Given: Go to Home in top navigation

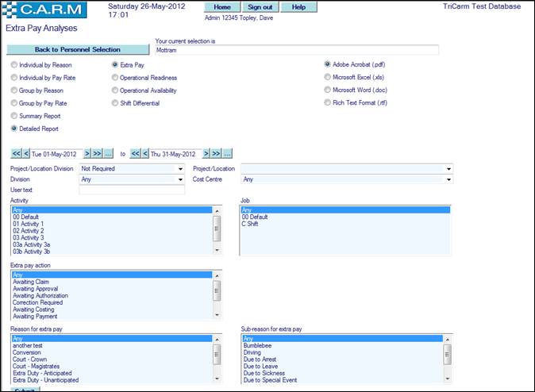Looking at the screenshot, I should [221, 6].
